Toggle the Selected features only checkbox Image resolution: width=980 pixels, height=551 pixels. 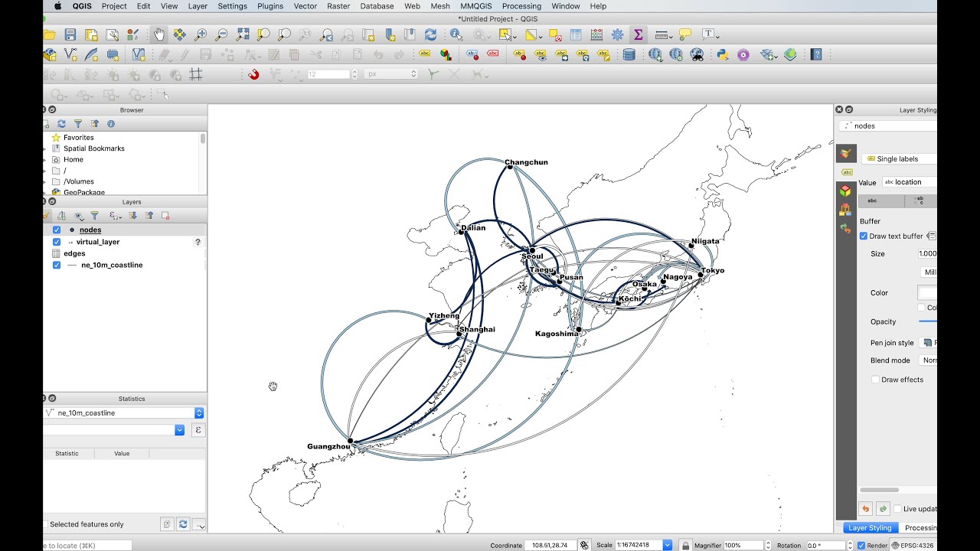(x=46, y=524)
